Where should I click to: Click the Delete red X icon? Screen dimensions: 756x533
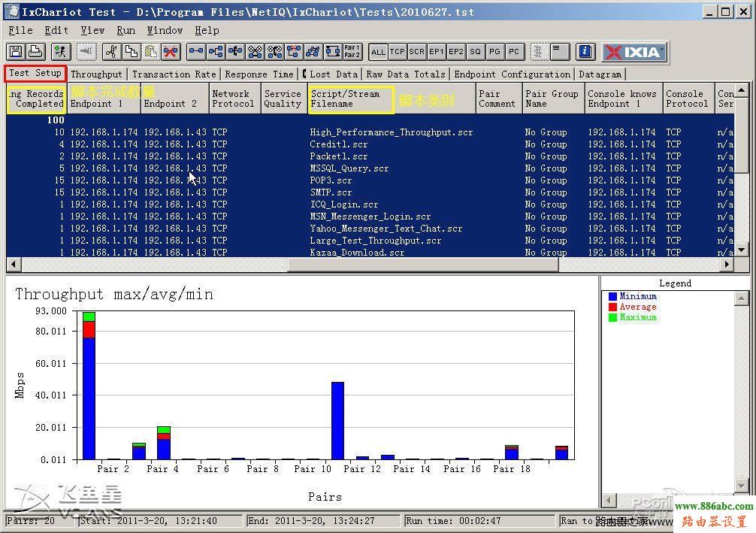[x=170, y=52]
